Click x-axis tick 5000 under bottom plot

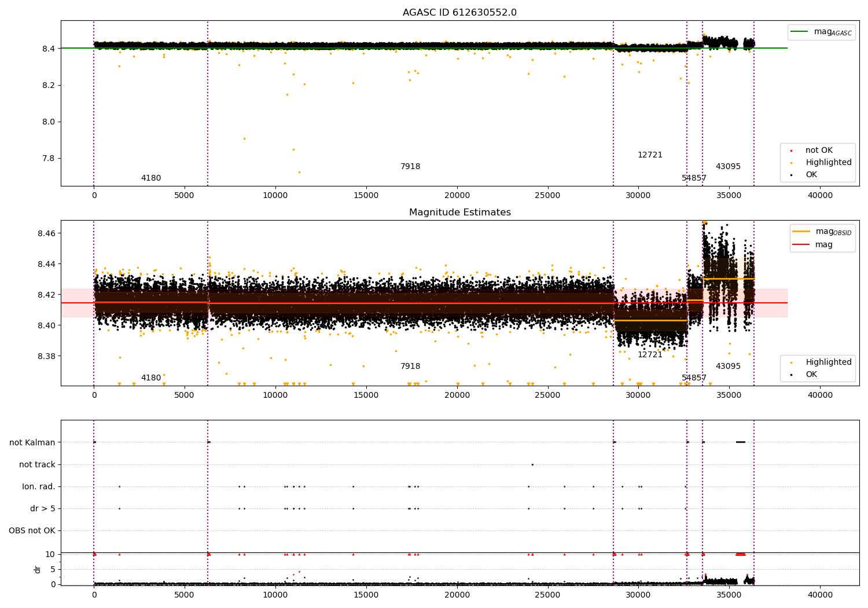[x=185, y=595]
